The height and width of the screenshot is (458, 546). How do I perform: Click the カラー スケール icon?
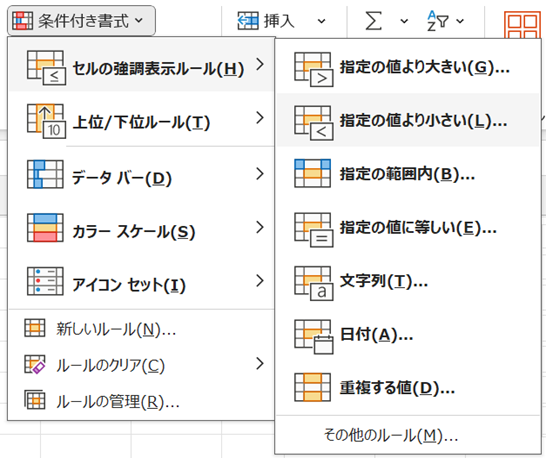(45, 228)
